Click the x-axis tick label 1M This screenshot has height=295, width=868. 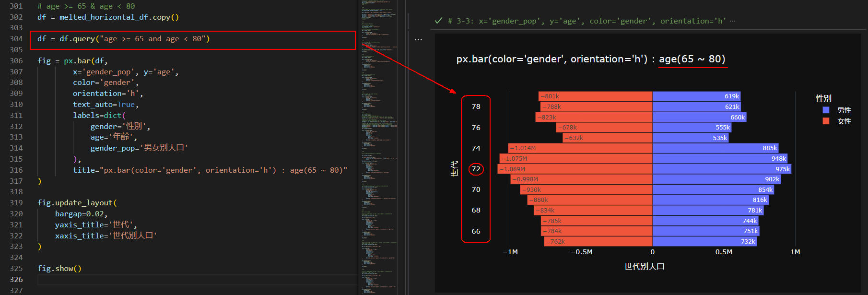[x=795, y=252]
